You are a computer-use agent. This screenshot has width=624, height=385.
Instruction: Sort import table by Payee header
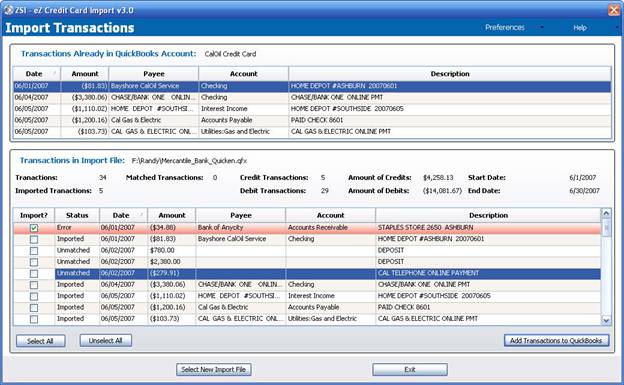(x=240, y=215)
